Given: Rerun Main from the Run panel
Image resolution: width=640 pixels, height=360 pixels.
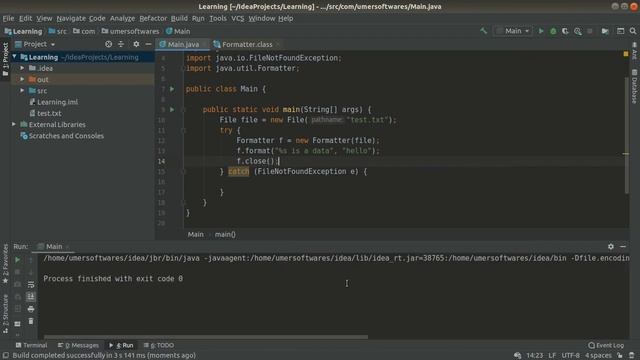Looking at the screenshot, I should (17, 260).
